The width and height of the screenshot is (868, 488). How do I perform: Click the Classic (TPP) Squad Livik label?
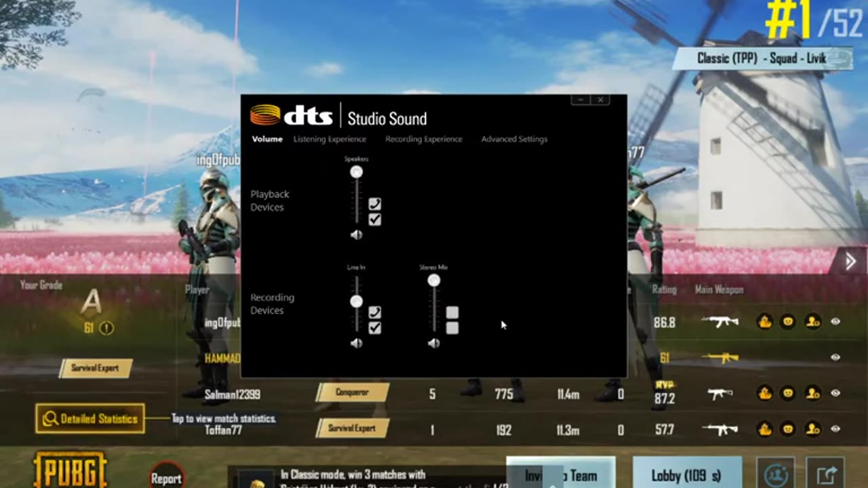[x=762, y=58]
